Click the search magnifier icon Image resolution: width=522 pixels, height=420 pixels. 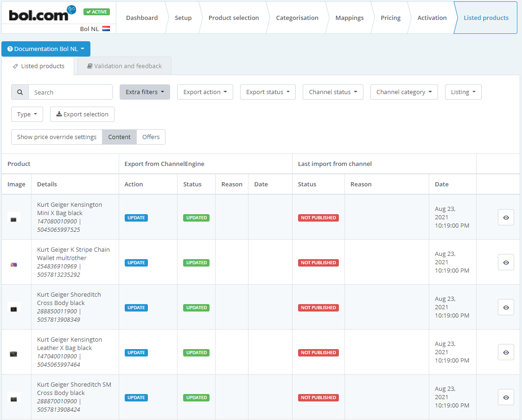point(20,92)
